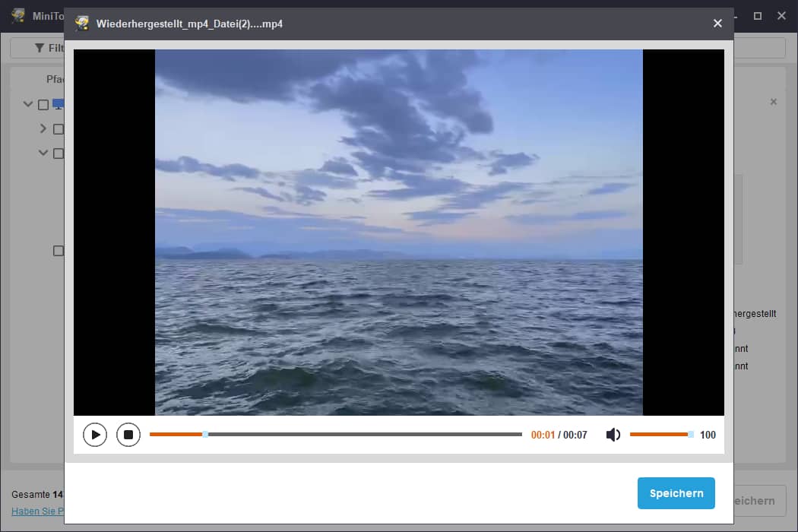Viewport: 798px width, 532px height.
Task: Open the 'Haben Sie' help link at bottom
Action: point(38,511)
